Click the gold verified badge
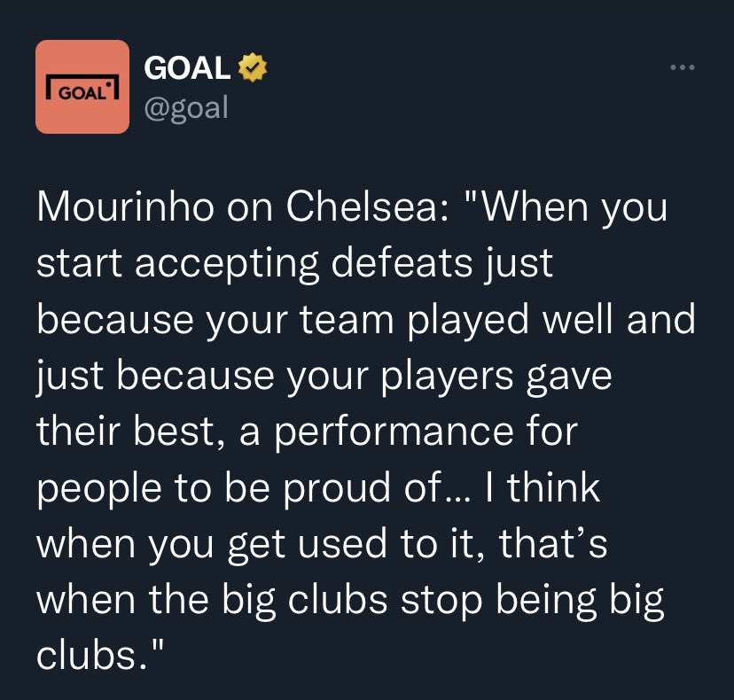The height and width of the screenshot is (700, 734). [253, 67]
